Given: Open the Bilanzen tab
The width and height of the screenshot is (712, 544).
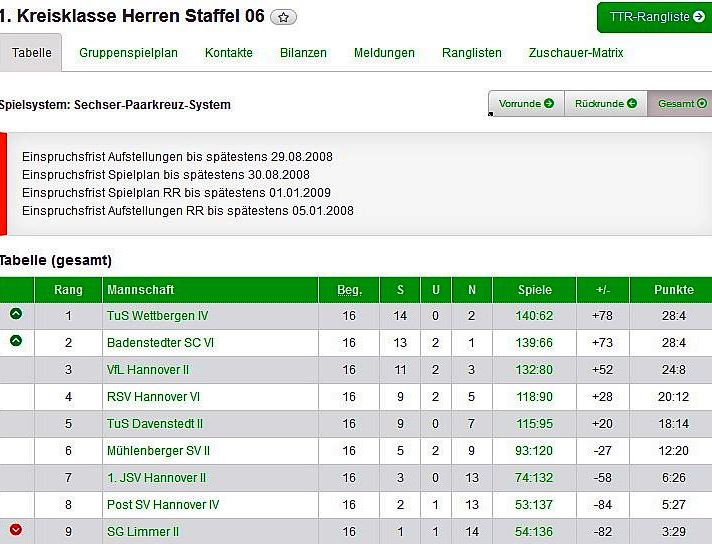Looking at the screenshot, I should [303, 53].
